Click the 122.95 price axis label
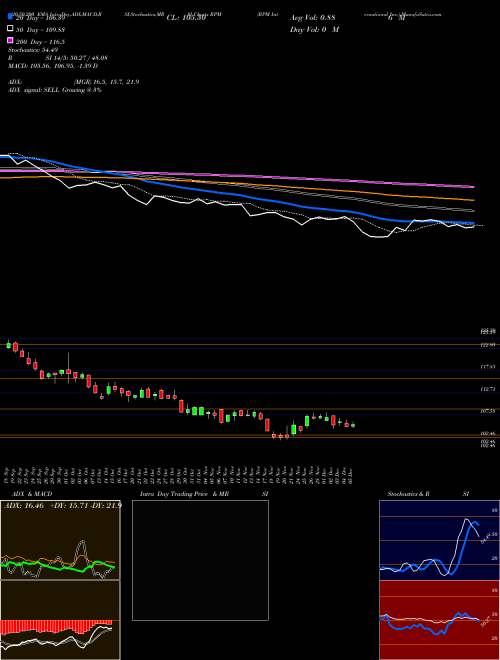 pos(488,345)
